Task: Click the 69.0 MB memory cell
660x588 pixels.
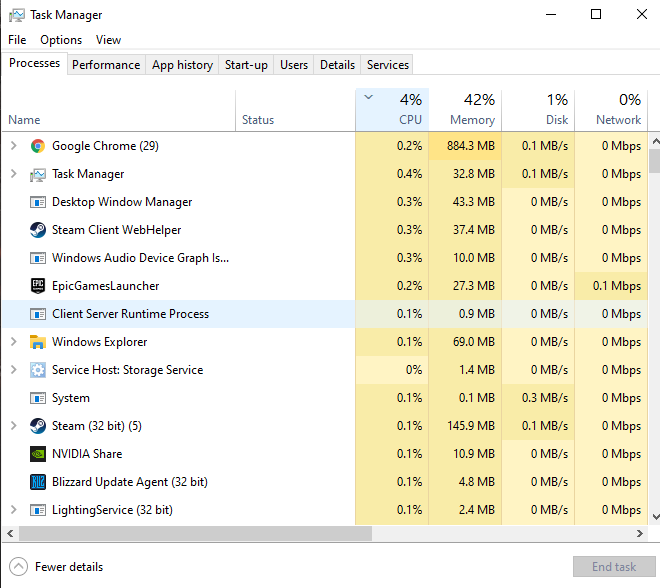Action: pyautogui.click(x=465, y=342)
